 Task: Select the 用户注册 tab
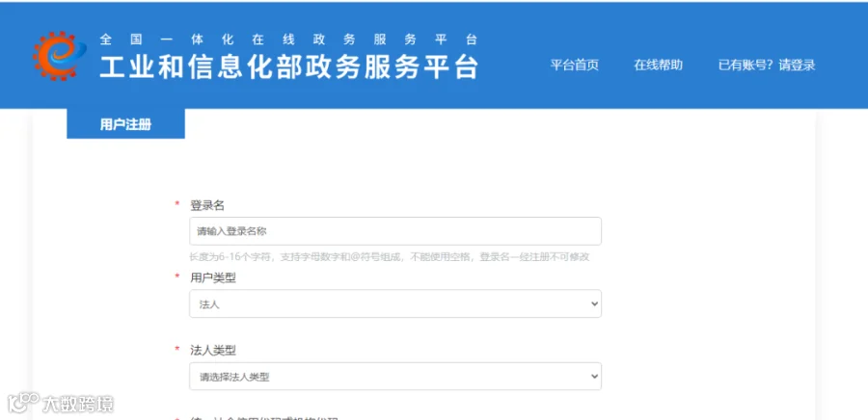(x=125, y=124)
